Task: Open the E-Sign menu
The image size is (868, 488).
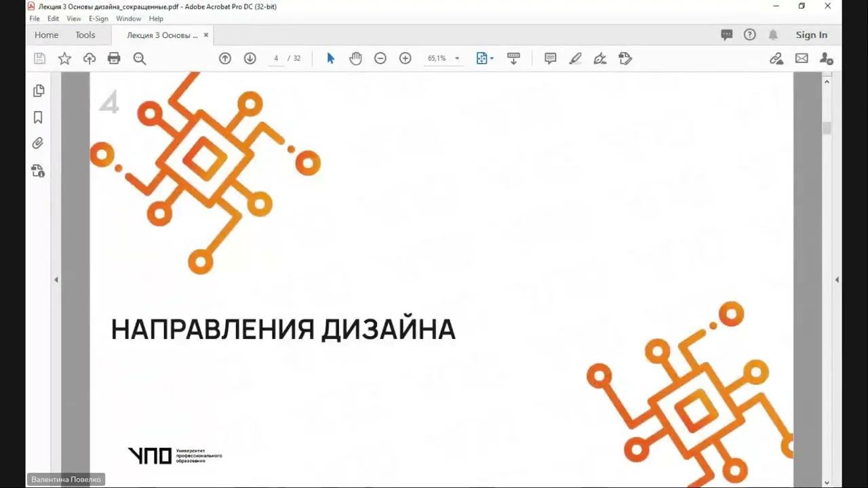Action: [x=98, y=19]
